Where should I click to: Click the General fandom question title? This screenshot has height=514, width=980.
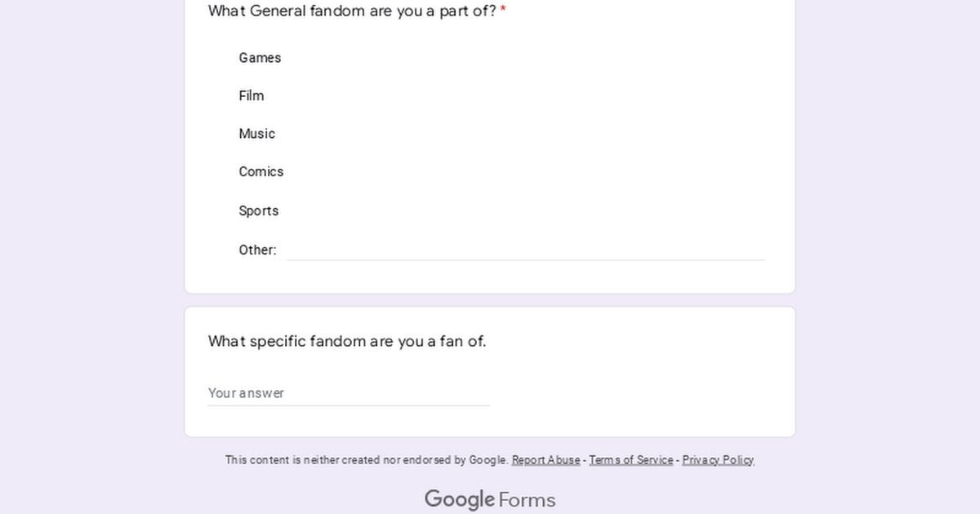pos(351,11)
